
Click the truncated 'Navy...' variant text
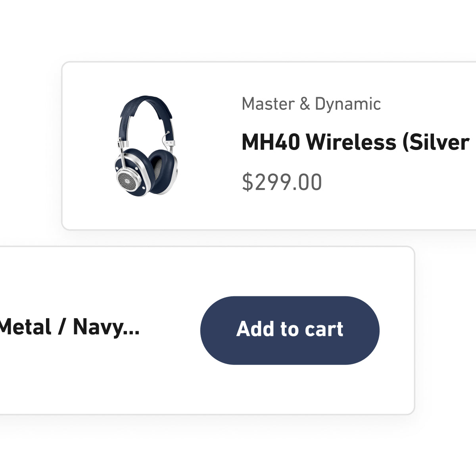pyautogui.click(x=106, y=328)
